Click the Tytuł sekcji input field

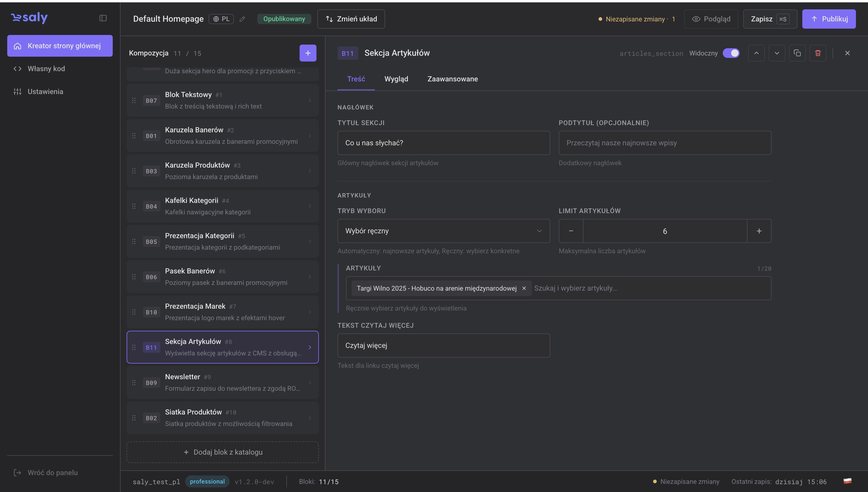point(443,143)
